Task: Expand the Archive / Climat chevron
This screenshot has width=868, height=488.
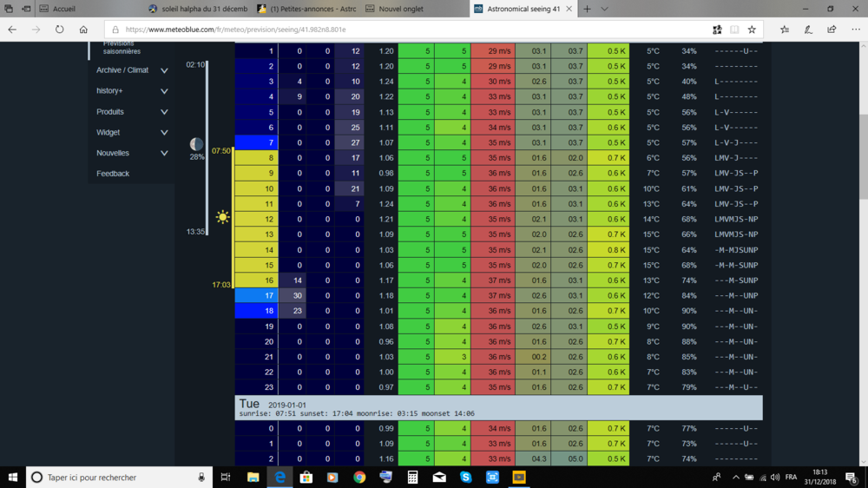Action: (x=164, y=70)
